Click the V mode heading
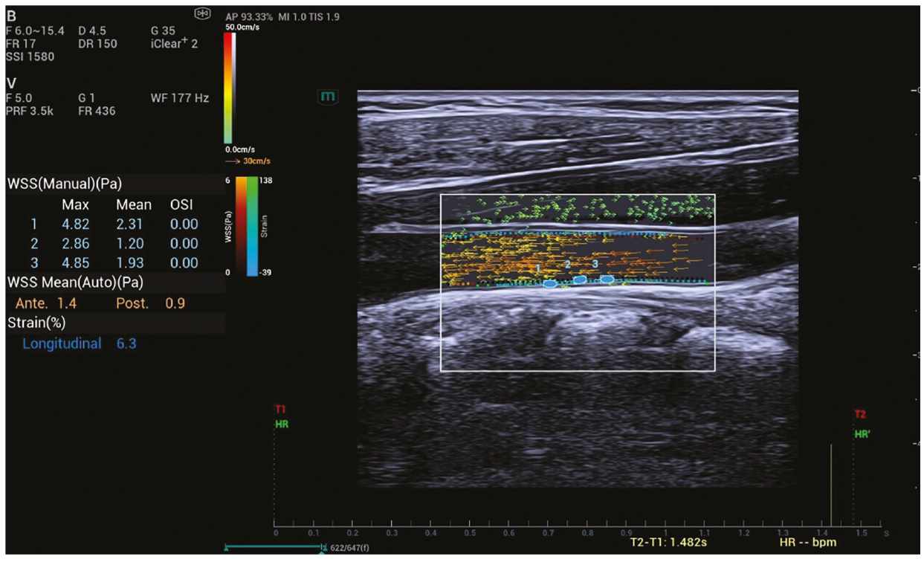The width and height of the screenshot is (924, 562). [x=10, y=82]
